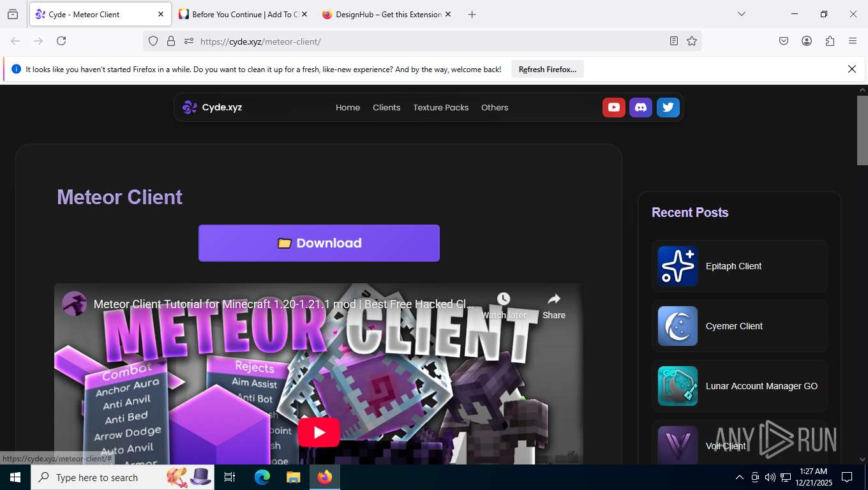
Task: Click the Cyde.xyz logo
Action: (212, 107)
